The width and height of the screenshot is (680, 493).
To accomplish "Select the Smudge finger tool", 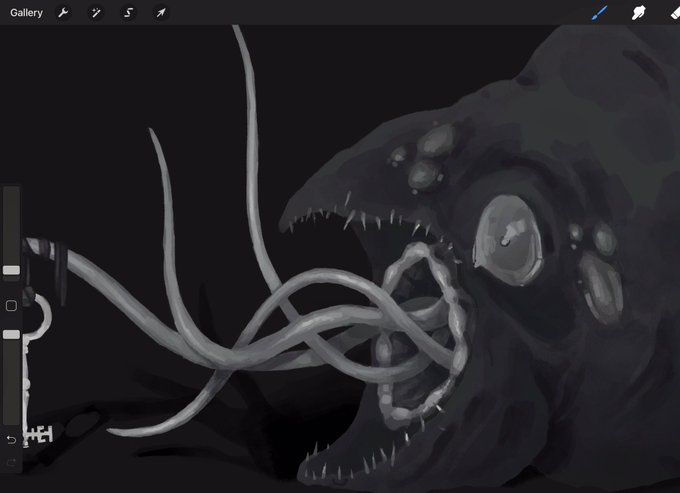I will coord(638,13).
